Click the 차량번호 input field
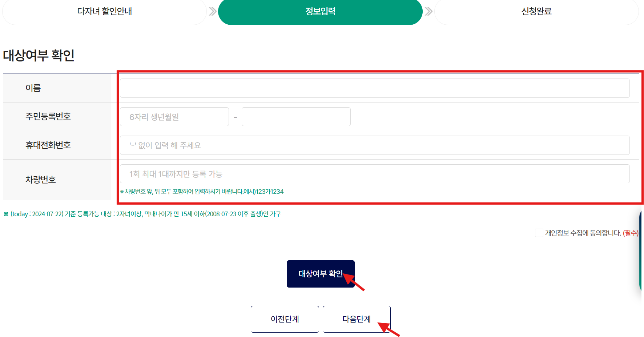 coord(375,174)
